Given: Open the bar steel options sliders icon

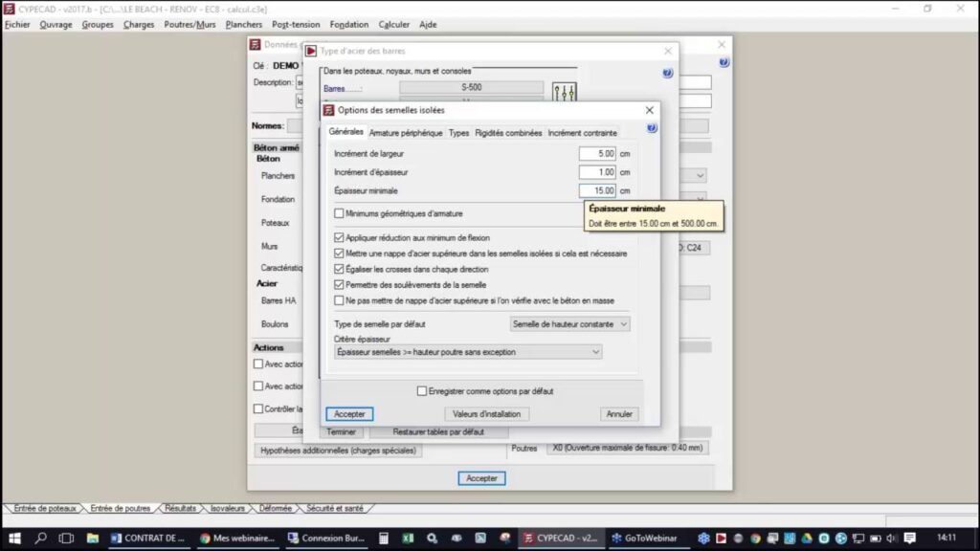Looking at the screenshot, I should pyautogui.click(x=565, y=93).
